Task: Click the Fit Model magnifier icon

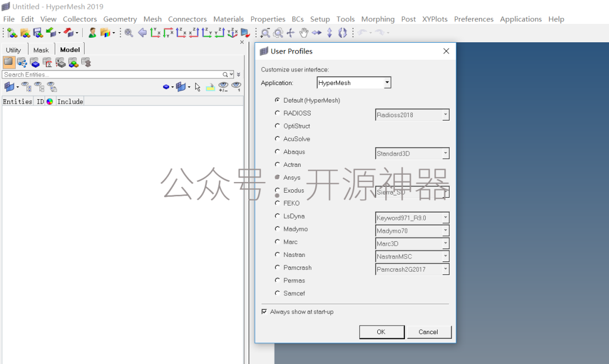Action: tap(129, 33)
